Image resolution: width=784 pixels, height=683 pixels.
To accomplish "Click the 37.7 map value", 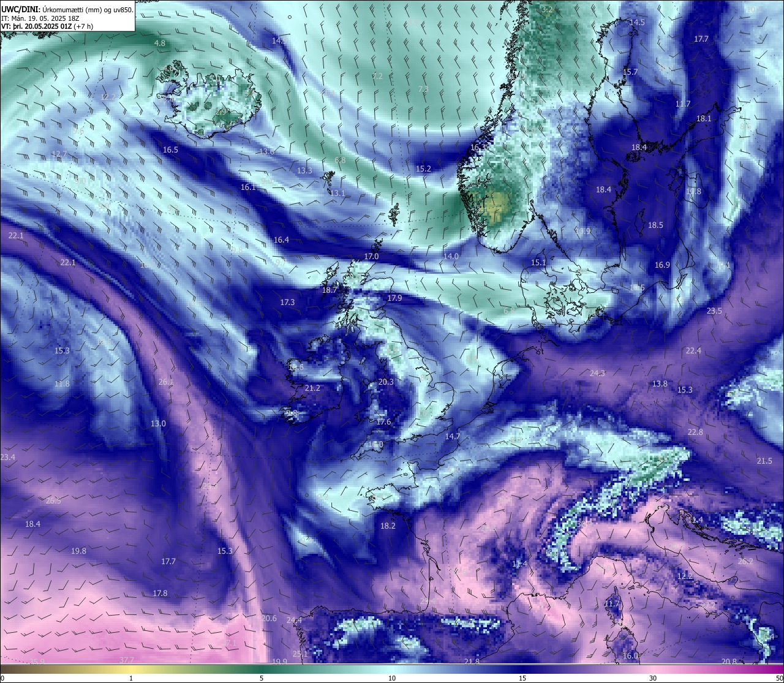I will [126, 660].
